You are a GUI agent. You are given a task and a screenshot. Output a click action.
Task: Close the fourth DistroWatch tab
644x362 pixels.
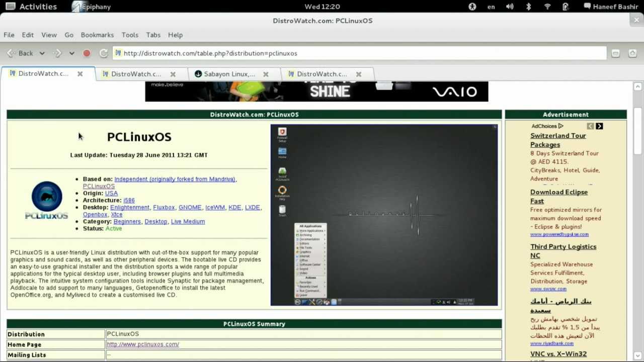[x=359, y=74]
